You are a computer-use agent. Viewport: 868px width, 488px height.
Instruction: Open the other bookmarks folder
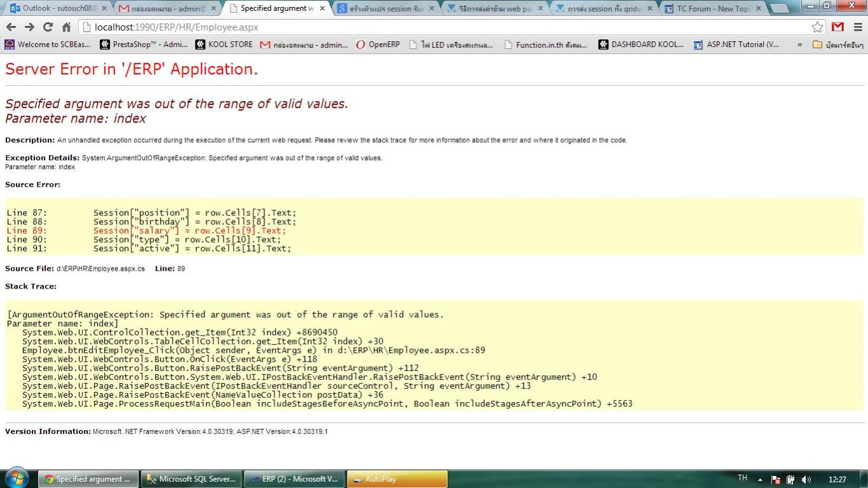tap(837, 44)
